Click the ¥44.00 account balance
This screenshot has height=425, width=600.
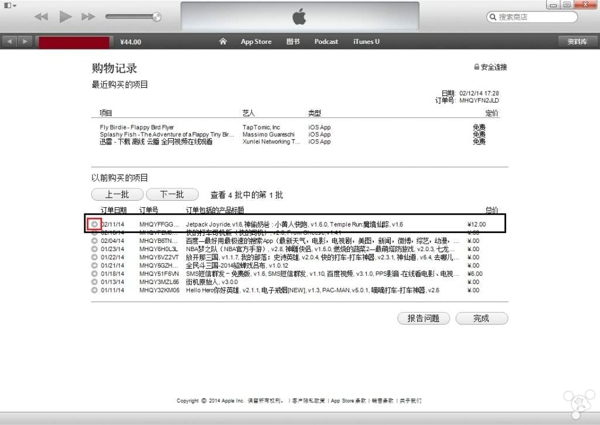tap(130, 42)
